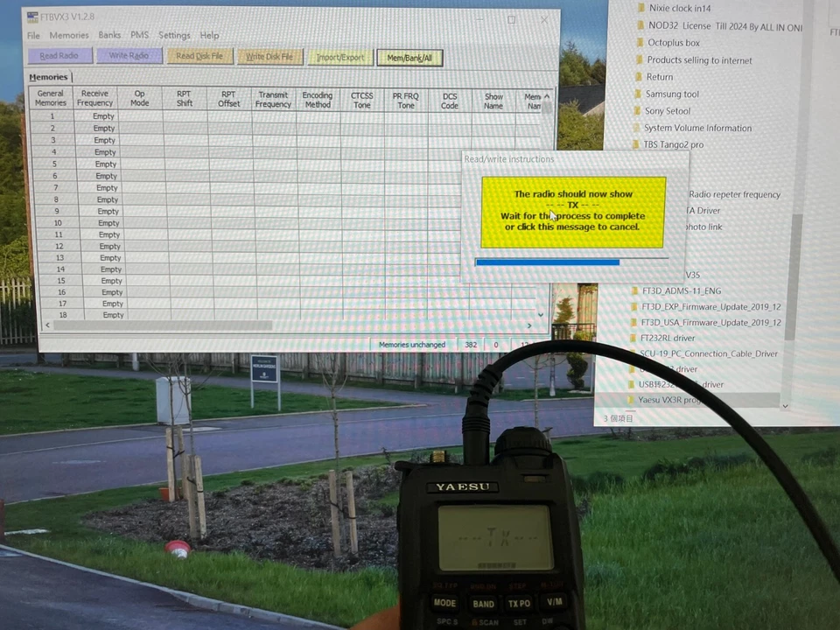The width and height of the screenshot is (840, 630).
Task: Open a saved file with Read Disk File
Action: click(199, 56)
